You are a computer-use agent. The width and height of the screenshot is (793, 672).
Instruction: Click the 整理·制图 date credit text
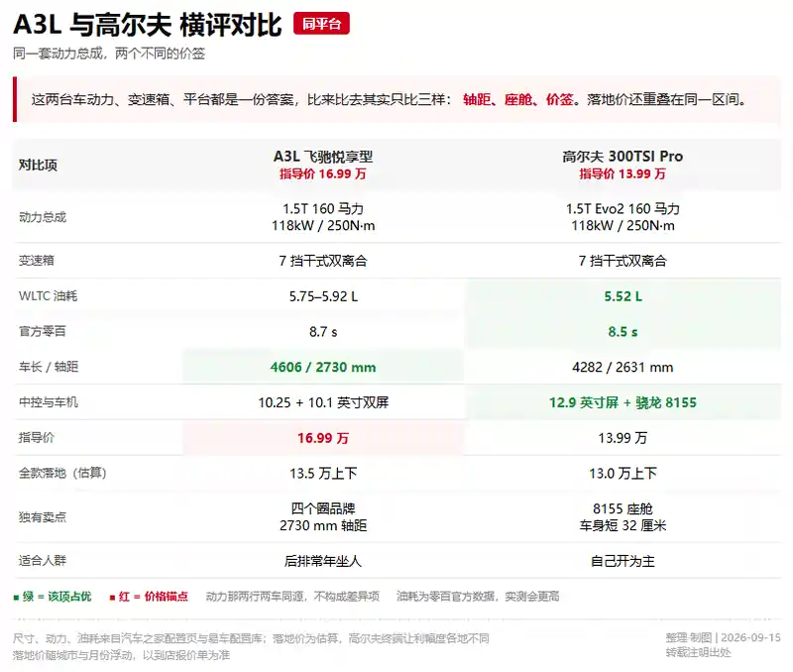pyautogui.click(x=724, y=637)
